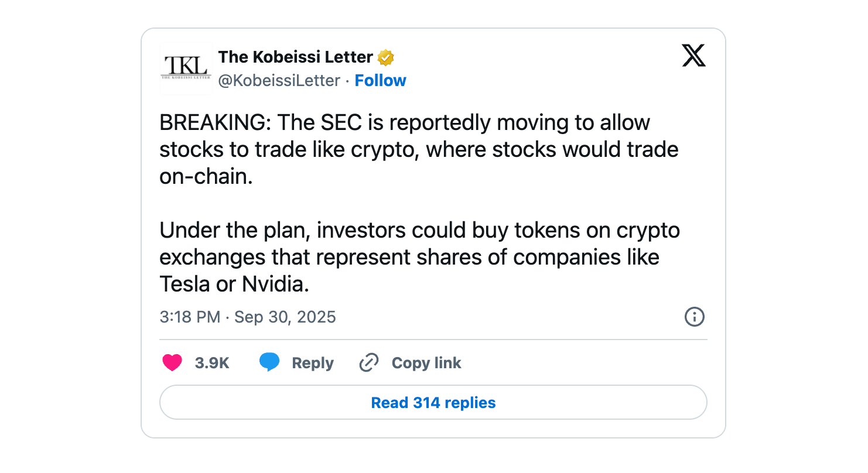
Task: Click the chain link copy icon
Action: pos(369,363)
